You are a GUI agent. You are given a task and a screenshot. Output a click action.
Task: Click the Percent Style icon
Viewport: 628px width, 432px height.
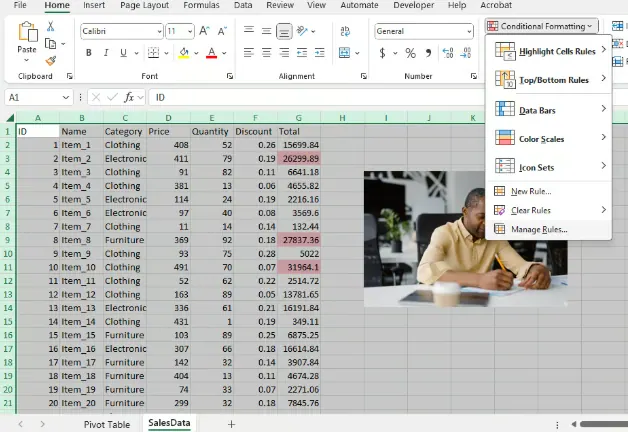click(410, 53)
